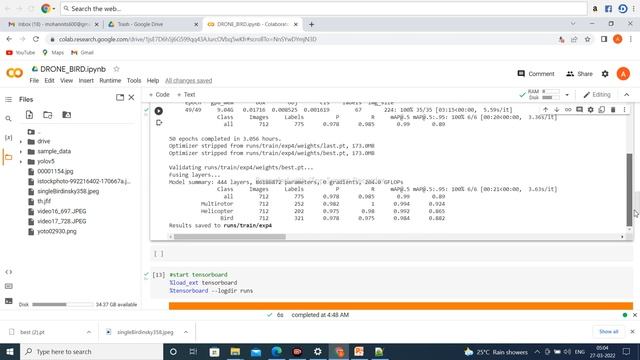Open a new browser tab
This screenshot has height=360, width=640.
click(x=311, y=24)
